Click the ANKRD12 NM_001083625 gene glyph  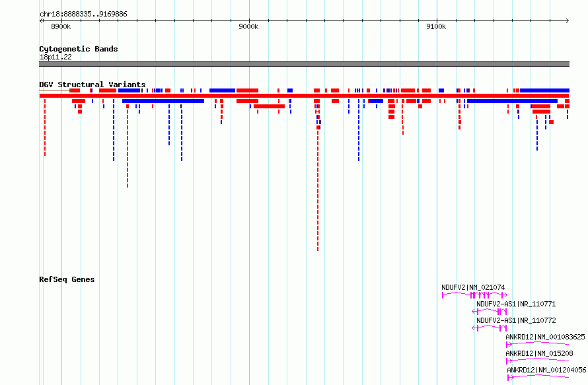(537, 344)
